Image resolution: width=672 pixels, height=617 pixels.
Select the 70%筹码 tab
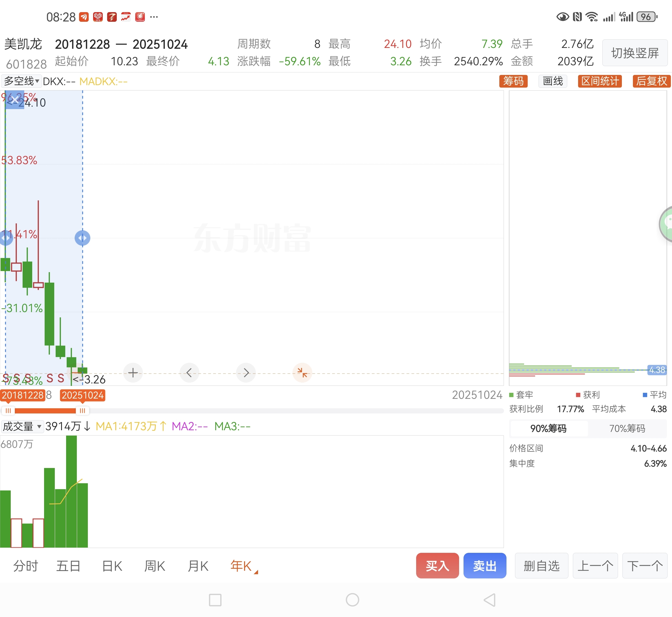coord(627,428)
